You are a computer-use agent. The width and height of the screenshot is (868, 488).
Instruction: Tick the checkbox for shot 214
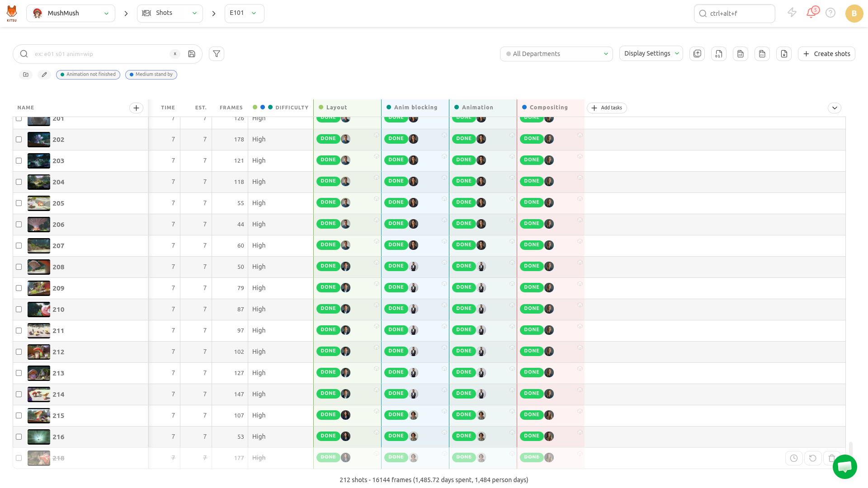19,394
